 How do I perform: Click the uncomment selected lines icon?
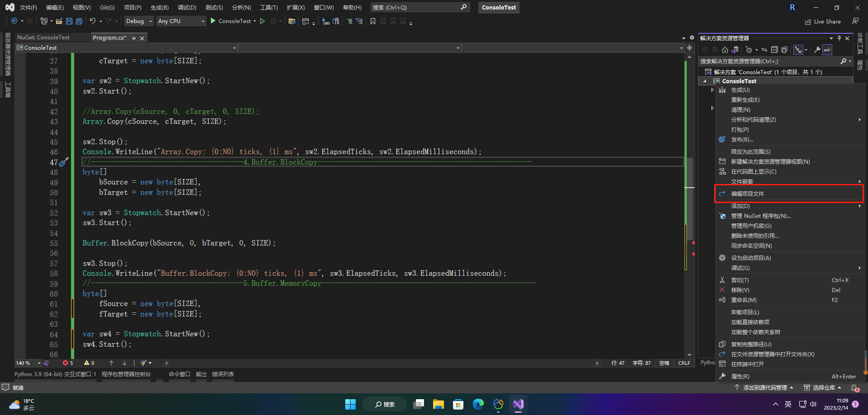359,21
